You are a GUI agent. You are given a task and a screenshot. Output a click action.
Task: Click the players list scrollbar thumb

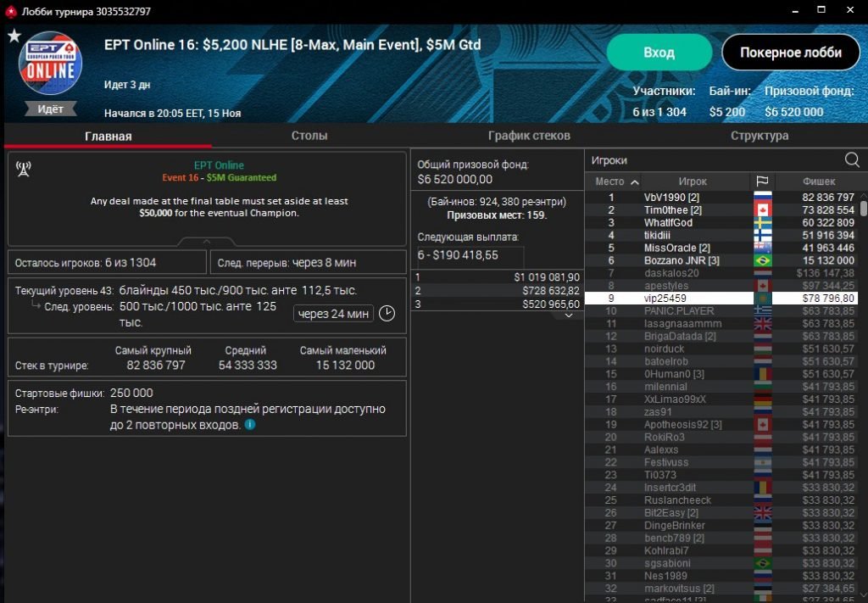tap(863, 208)
